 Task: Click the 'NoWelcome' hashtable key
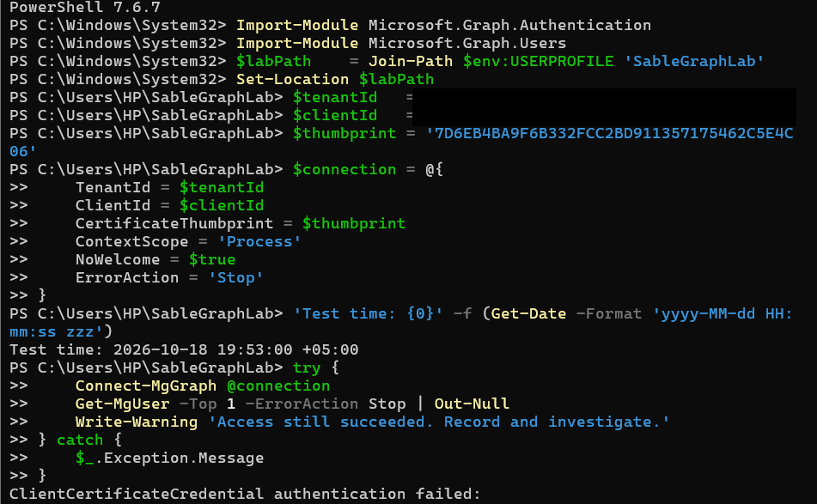118,259
